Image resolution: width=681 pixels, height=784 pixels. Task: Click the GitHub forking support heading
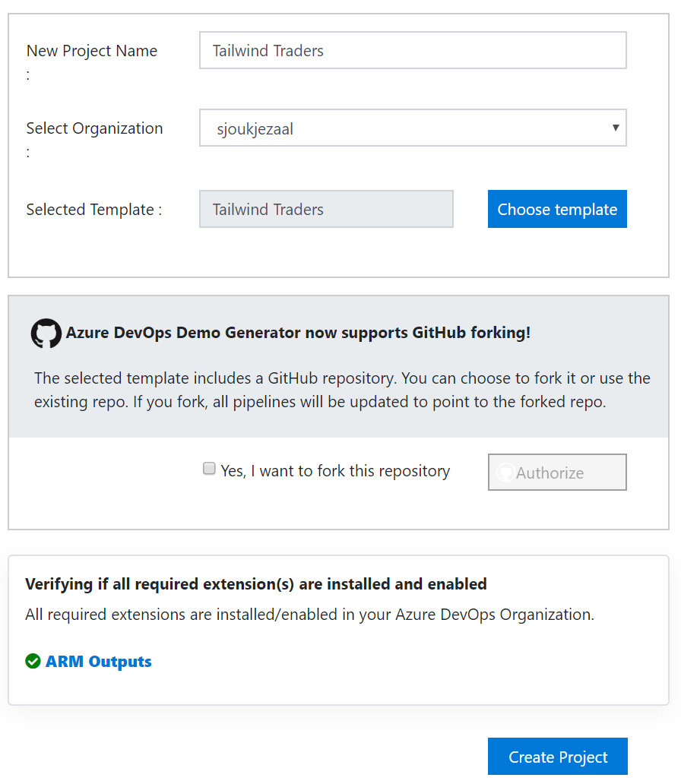pos(298,333)
